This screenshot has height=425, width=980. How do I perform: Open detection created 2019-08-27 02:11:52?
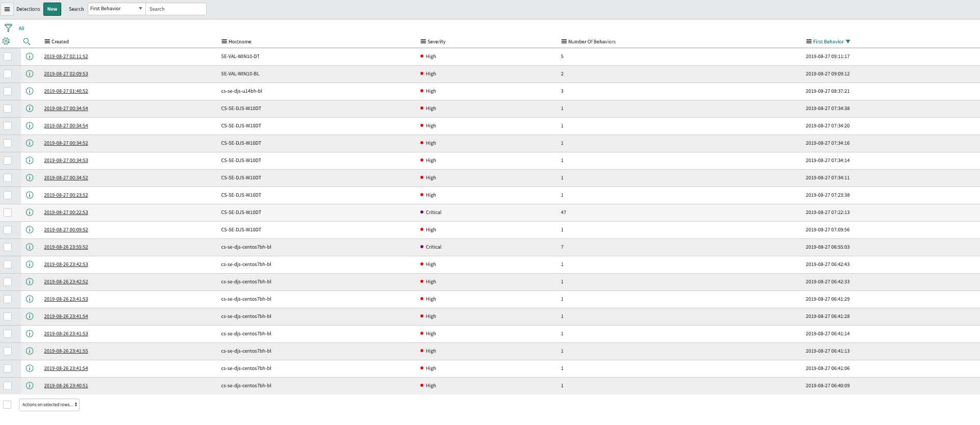66,57
